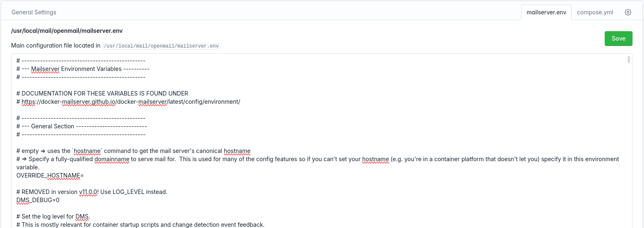Viewport: 644px width, 228px height.
Task: Click the inline mailserver.env path code snippet
Action: pos(161,46)
